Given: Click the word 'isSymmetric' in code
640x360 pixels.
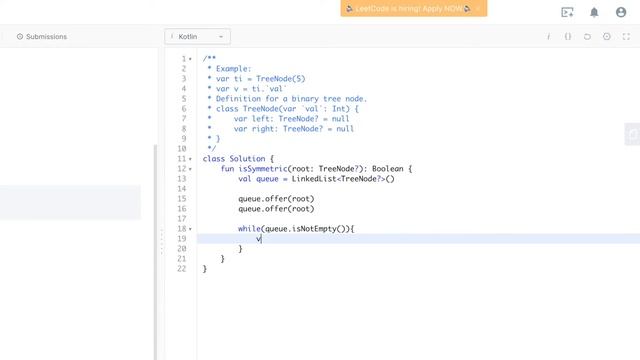Looking at the screenshot, I should pos(263,169).
